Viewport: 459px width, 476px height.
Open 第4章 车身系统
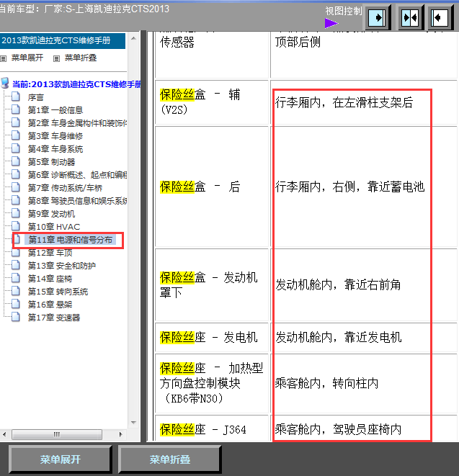tap(55, 149)
